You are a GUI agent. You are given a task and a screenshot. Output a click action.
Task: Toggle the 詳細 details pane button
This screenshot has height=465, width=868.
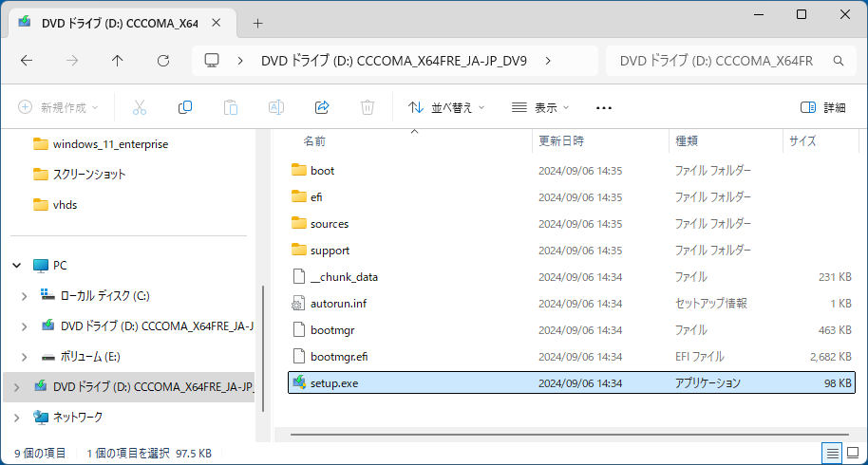pyautogui.click(x=822, y=107)
